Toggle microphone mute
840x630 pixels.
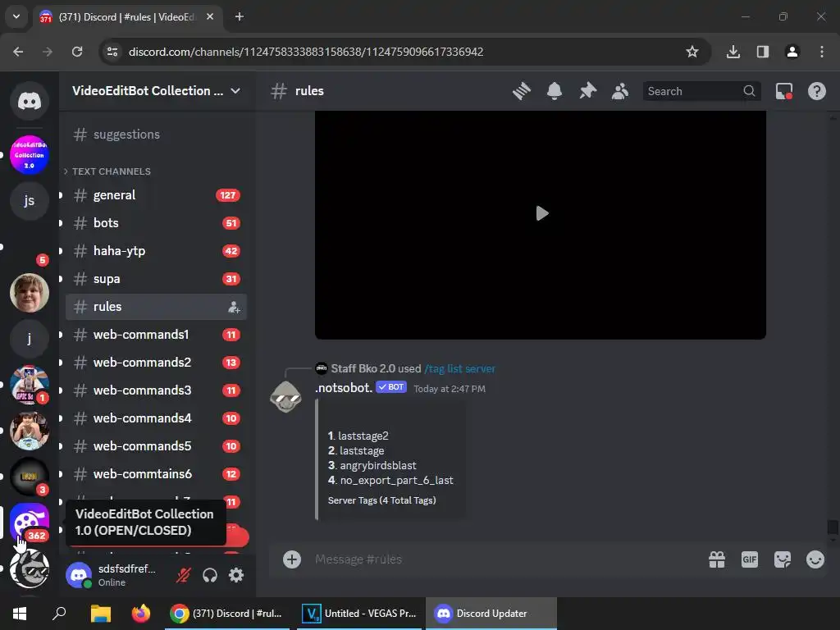point(183,575)
